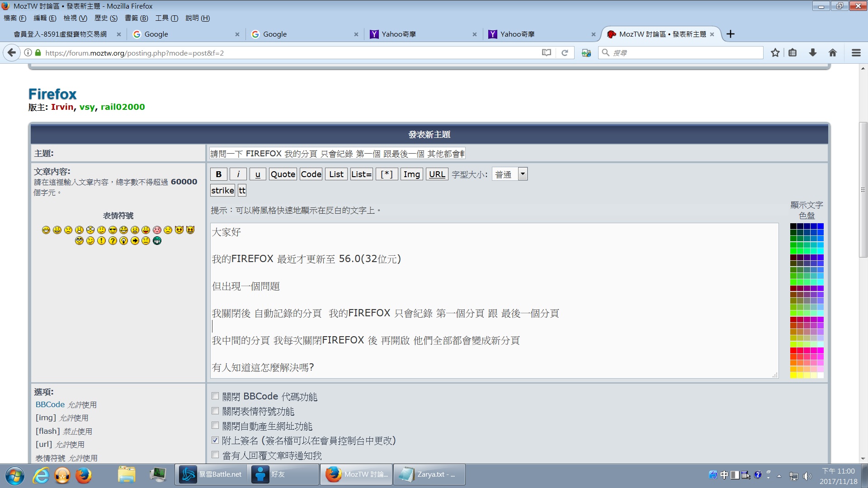This screenshot has height=488, width=868.
Task: Go to Firefox home page icon
Action: (832, 53)
